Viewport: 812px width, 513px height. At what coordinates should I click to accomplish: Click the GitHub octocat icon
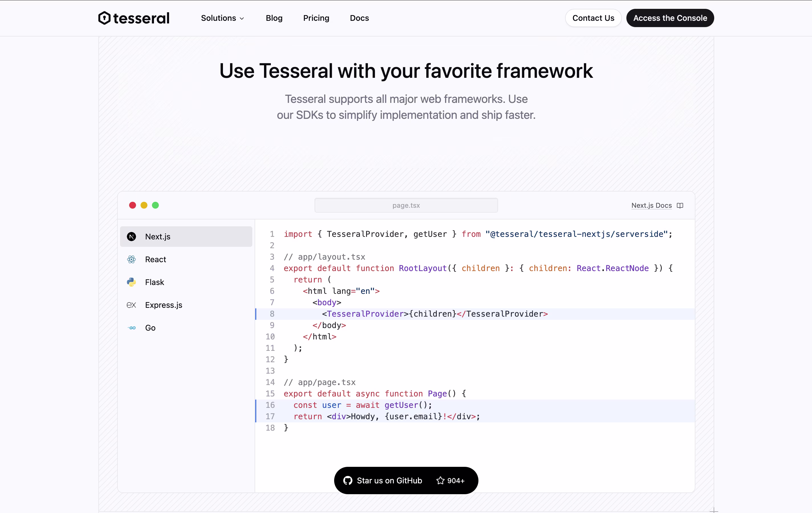click(x=348, y=481)
